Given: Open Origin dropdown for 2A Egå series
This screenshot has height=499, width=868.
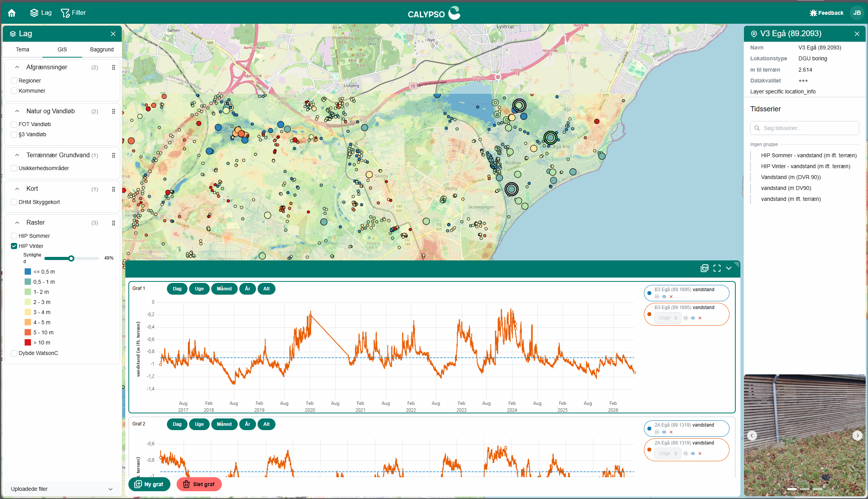Looking at the screenshot, I should click(x=668, y=453).
